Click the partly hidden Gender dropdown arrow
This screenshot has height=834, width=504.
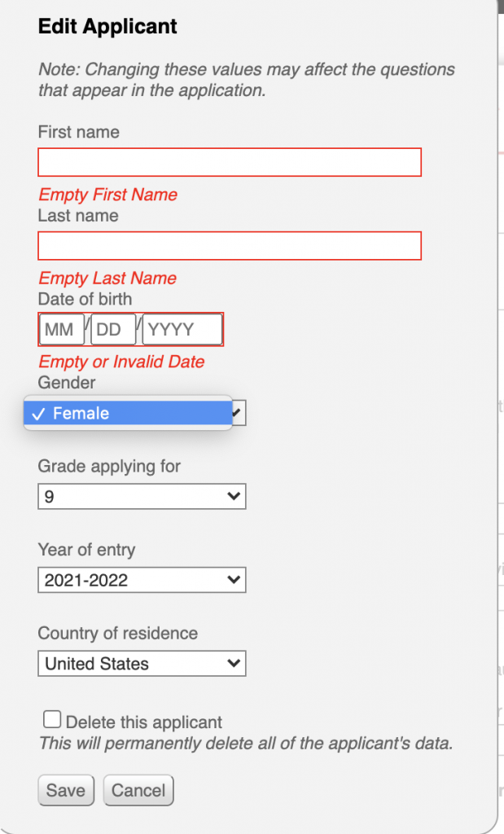(238, 413)
